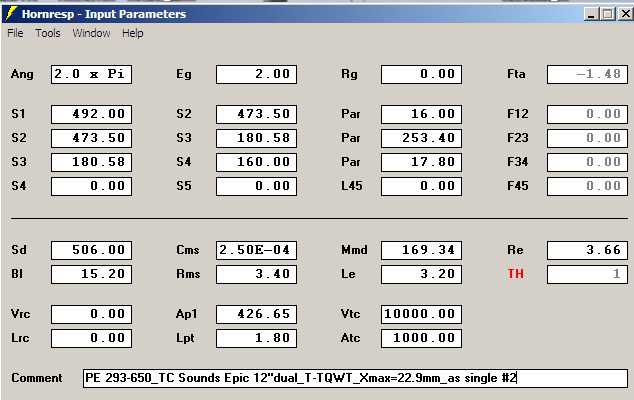The image size is (634, 400).
Task: Click the Lpt field with 1.80
Action: 256,339
